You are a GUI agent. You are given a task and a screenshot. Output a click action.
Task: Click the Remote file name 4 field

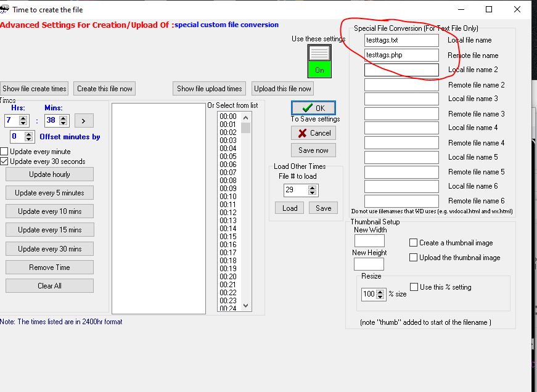point(401,143)
